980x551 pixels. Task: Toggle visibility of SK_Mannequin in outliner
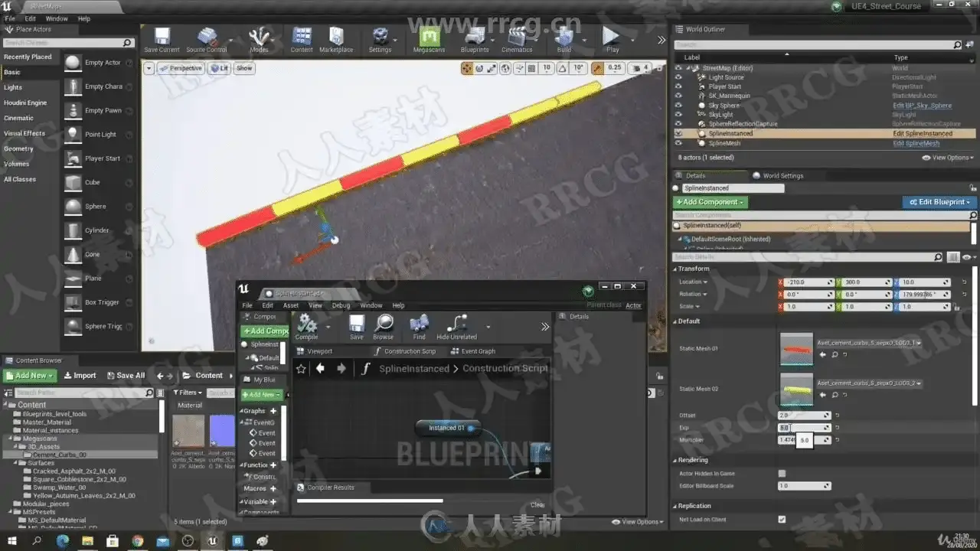pyautogui.click(x=678, y=96)
